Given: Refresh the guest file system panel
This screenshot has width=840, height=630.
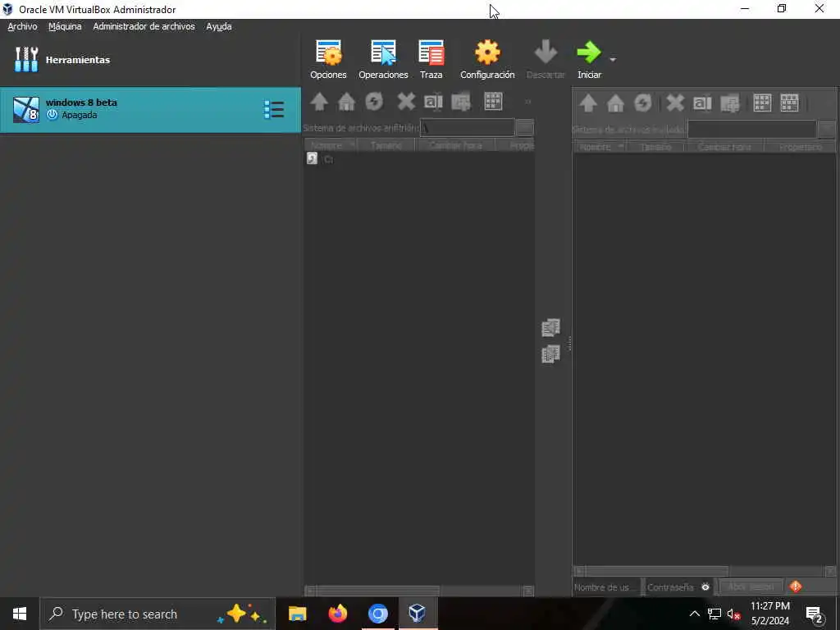Looking at the screenshot, I should coord(643,103).
